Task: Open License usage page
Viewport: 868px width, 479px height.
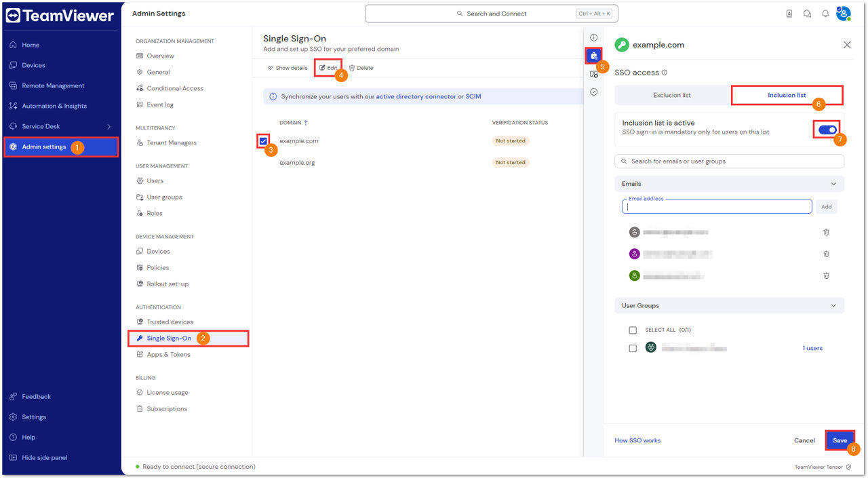Action: 167,392
